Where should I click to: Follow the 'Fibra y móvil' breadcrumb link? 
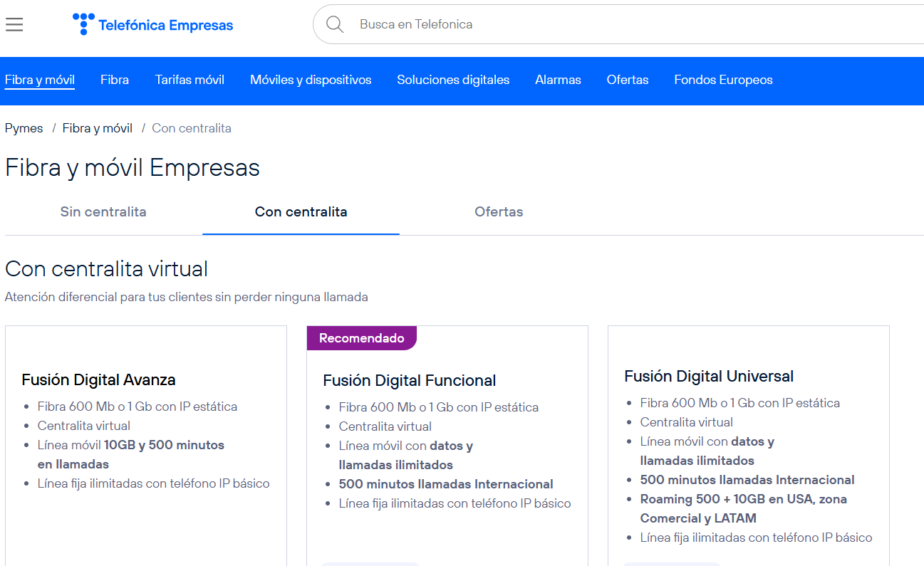(98, 128)
